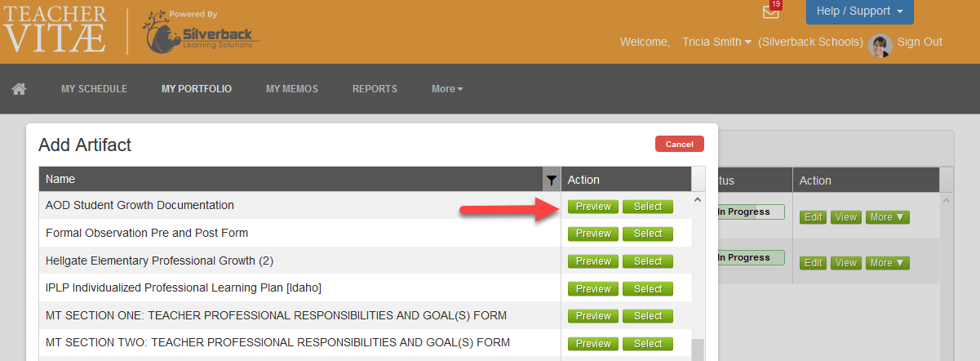Preview MT Section One goals form
Image resolution: width=980 pixels, height=361 pixels.
593,316
